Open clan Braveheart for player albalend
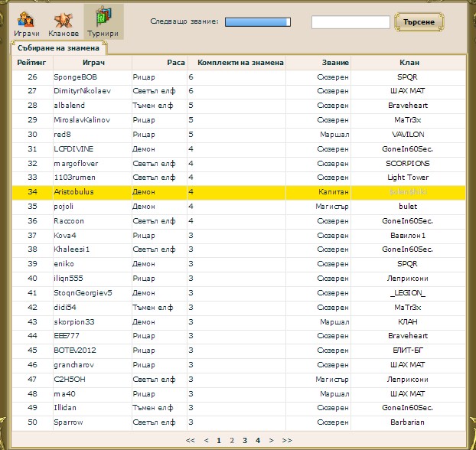Image resolution: width=476 pixels, height=450 pixels. point(408,106)
